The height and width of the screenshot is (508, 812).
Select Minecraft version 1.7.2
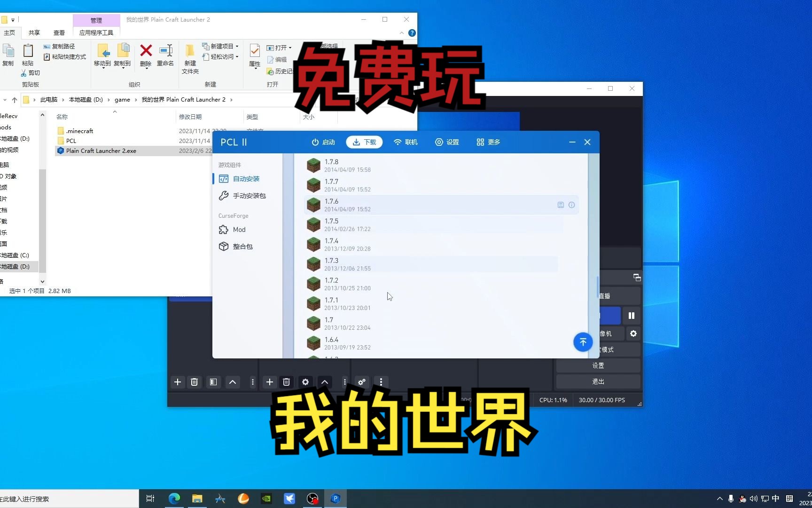[441, 284]
